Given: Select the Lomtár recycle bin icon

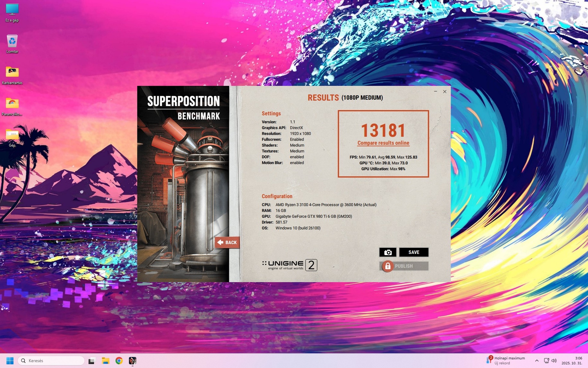Looking at the screenshot, I should pyautogui.click(x=12, y=44).
